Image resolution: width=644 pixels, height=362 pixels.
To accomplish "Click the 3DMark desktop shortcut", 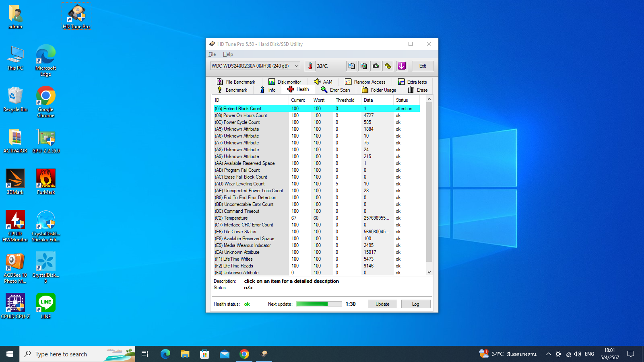I will pos(15,183).
